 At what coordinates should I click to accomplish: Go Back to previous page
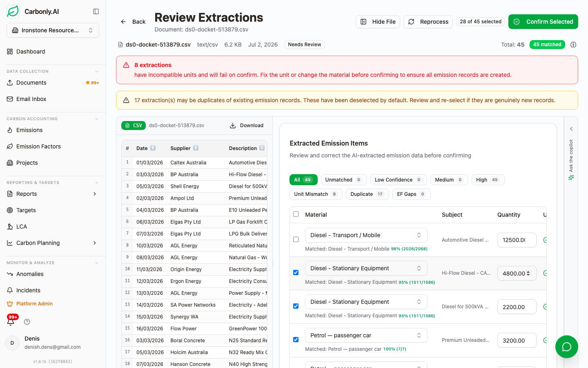pyautogui.click(x=133, y=22)
